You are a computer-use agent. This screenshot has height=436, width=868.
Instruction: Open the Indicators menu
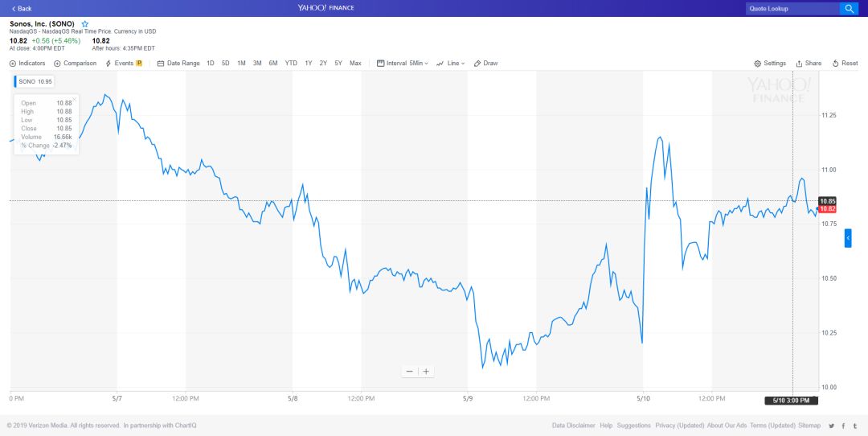click(x=28, y=64)
